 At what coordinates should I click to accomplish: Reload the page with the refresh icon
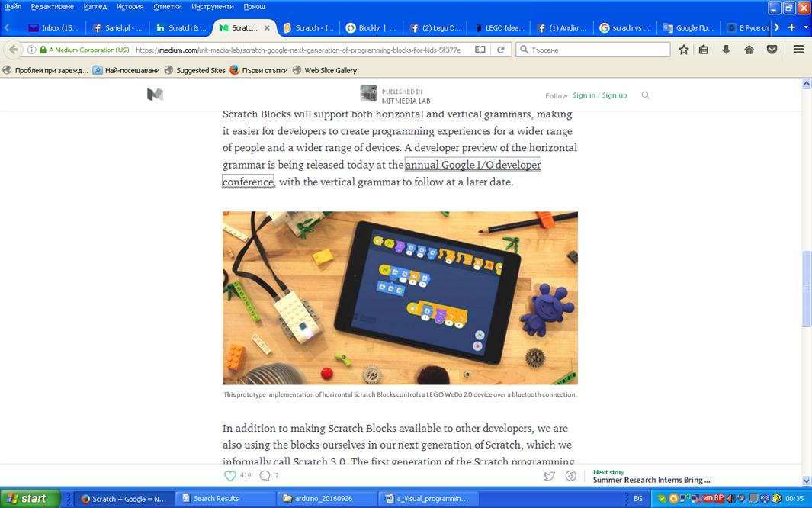click(501, 49)
